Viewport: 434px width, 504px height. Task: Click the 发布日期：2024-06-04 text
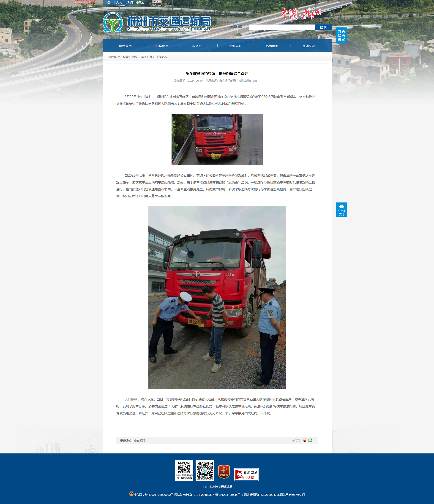click(x=188, y=81)
